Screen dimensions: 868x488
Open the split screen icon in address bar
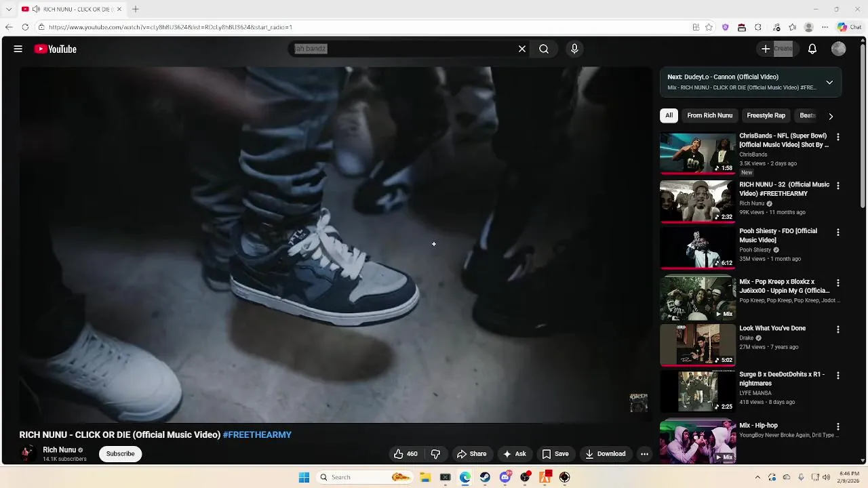pos(696,27)
